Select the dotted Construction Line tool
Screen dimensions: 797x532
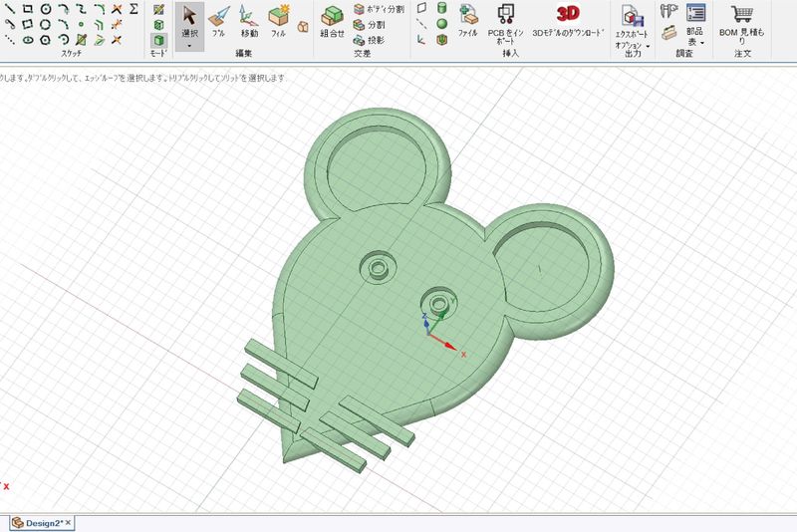tap(10, 40)
